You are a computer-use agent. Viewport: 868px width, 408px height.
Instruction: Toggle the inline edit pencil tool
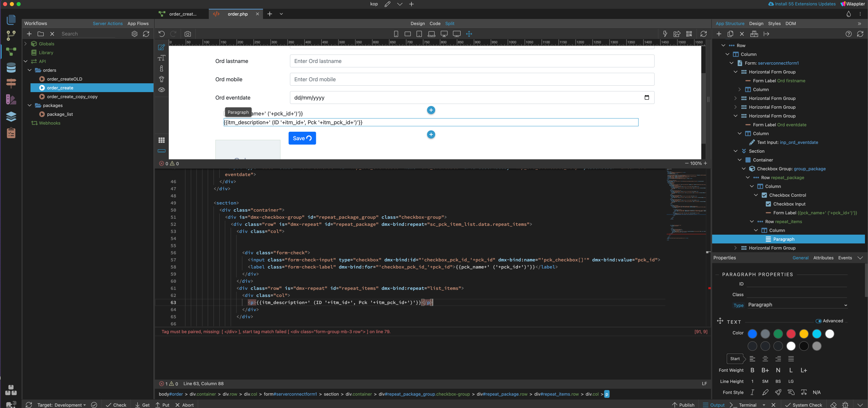coord(162,47)
